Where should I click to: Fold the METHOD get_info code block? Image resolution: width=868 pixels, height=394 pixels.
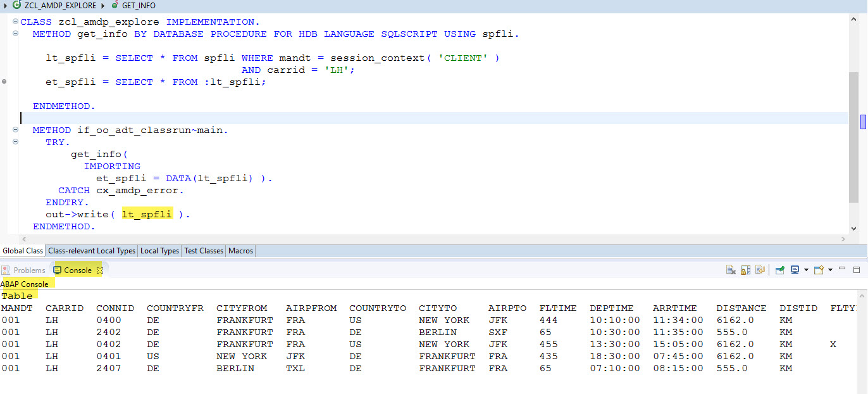pos(15,34)
